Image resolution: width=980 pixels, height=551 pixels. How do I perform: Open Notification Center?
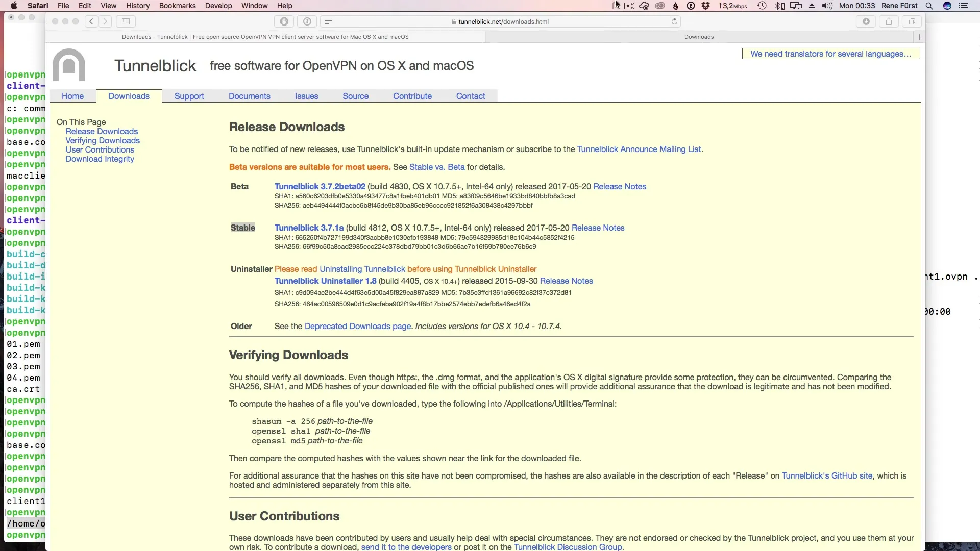(964, 6)
